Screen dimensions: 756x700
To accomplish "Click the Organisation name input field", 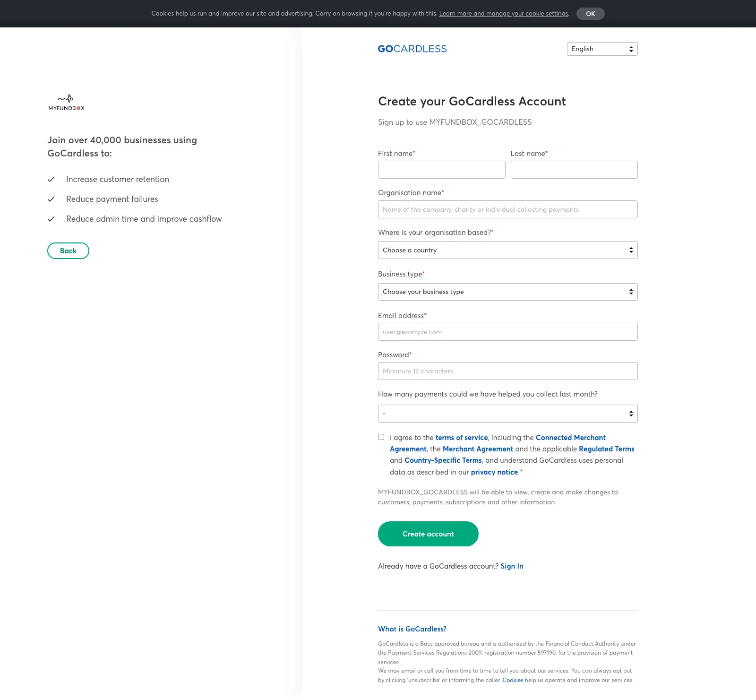I will click(x=507, y=209).
